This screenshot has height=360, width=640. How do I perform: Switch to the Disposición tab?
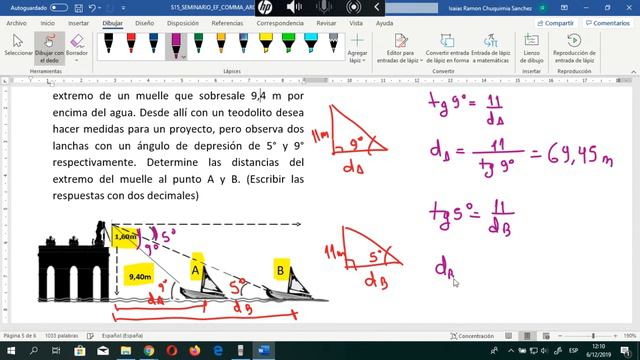coord(182,23)
